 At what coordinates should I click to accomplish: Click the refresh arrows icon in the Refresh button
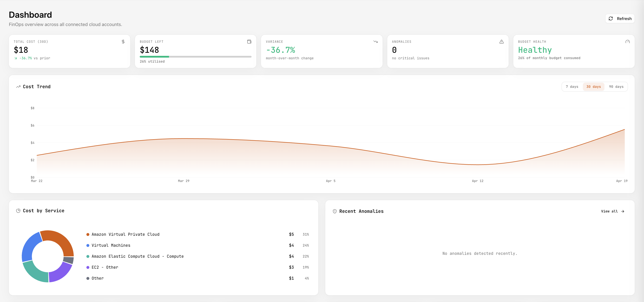pos(611,18)
